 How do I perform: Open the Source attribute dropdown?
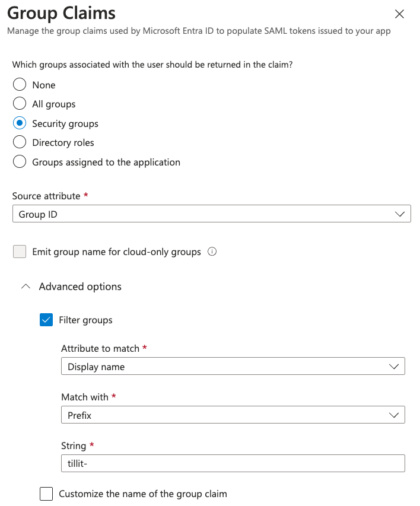[x=211, y=214]
